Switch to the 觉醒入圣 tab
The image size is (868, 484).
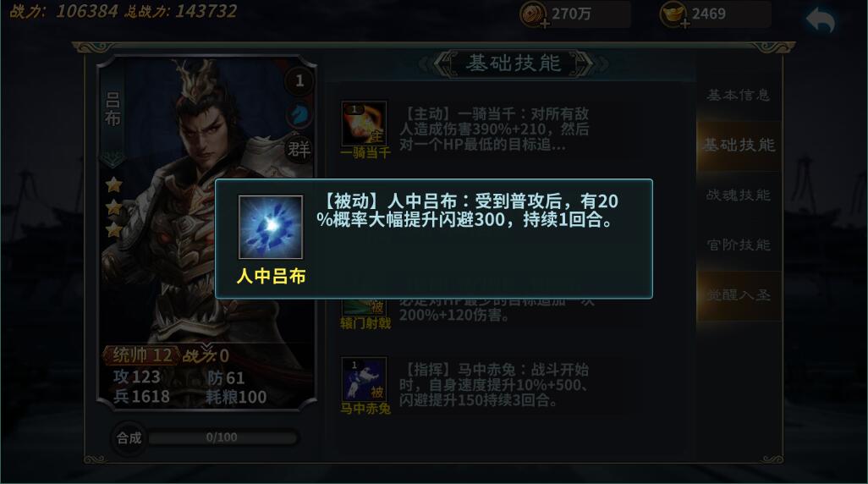pyautogui.click(x=739, y=295)
